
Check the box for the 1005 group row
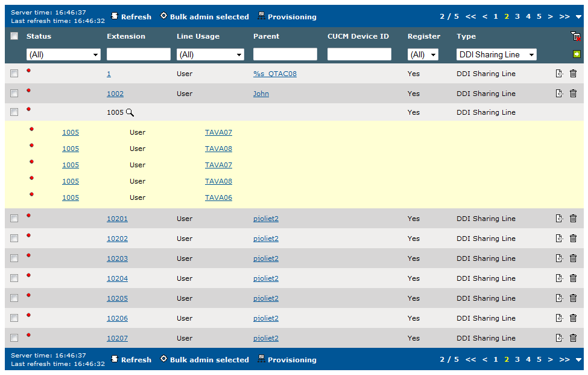(x=14, y=112)
